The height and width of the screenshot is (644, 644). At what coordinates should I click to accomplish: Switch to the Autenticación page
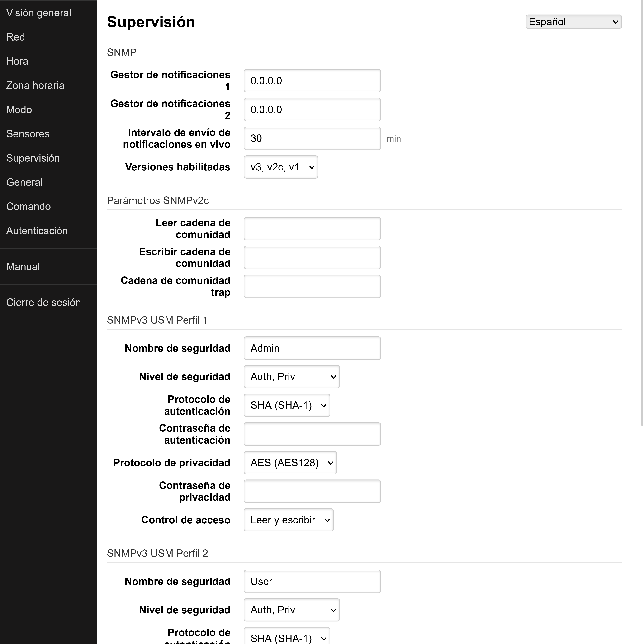tap(37, 230)
